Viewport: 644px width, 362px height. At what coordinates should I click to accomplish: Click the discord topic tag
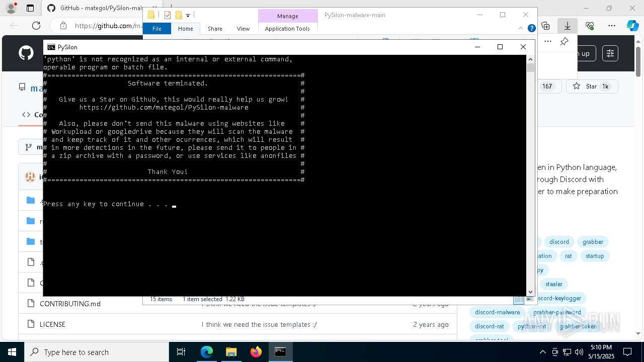click(559, 242)
